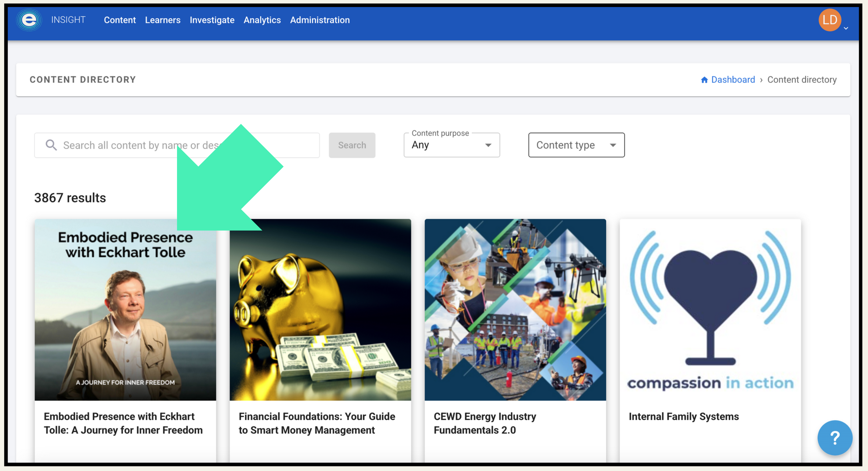
Task: Open the Analytics menu
Action: 262,20
